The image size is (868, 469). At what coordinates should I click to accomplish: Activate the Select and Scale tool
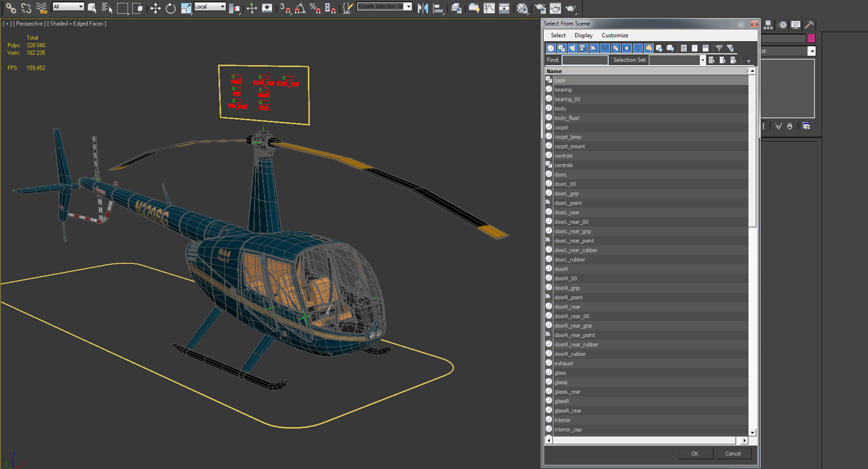[x=186, y=8]
